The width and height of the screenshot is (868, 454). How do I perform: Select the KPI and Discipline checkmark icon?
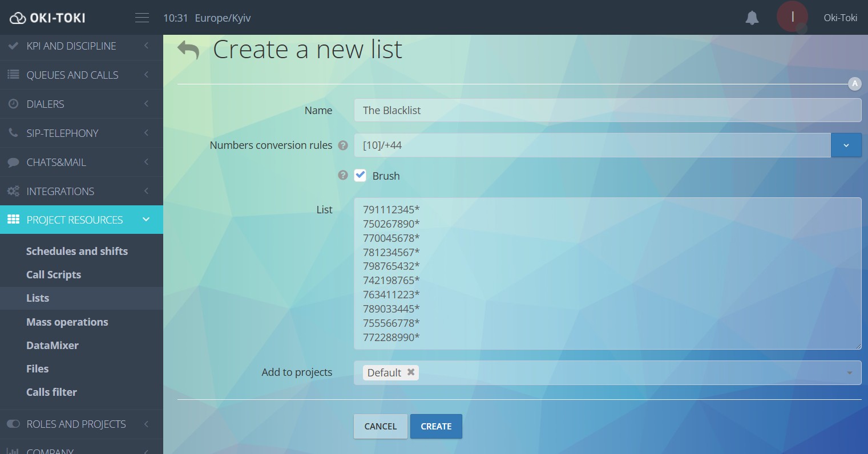pos(13,46)
